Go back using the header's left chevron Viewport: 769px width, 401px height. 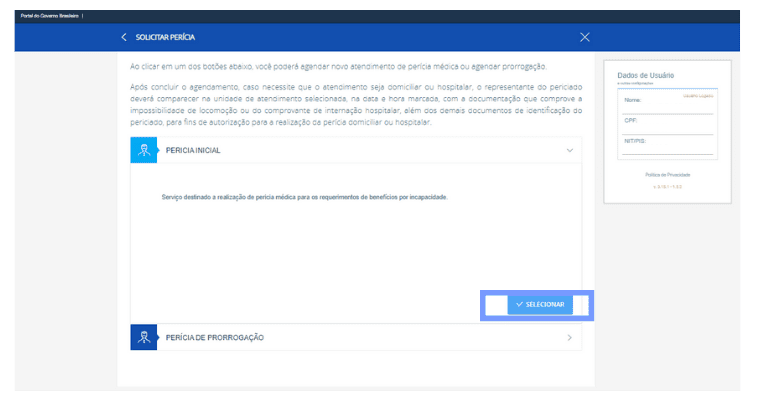click(x=124, y=37)
